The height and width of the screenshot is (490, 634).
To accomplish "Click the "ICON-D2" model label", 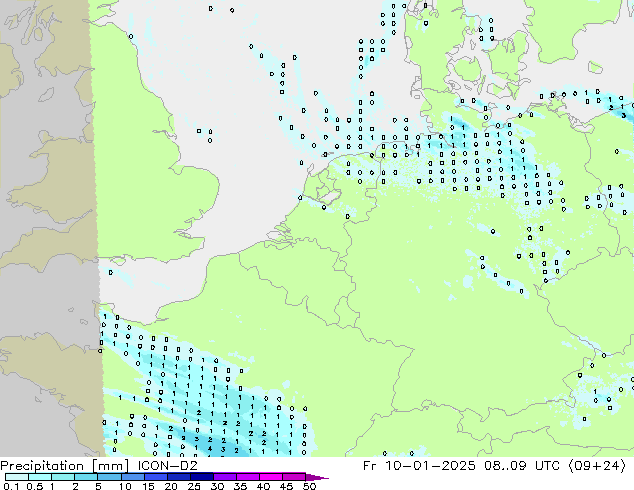I will pyautogui.click(x=167, y=466).
